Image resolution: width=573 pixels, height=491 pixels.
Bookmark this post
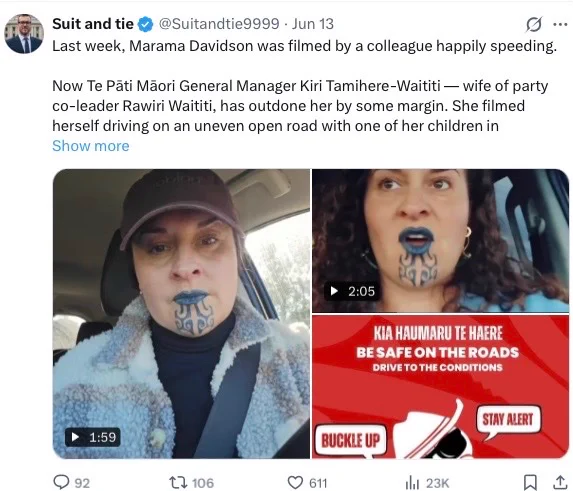coord(530,483)
